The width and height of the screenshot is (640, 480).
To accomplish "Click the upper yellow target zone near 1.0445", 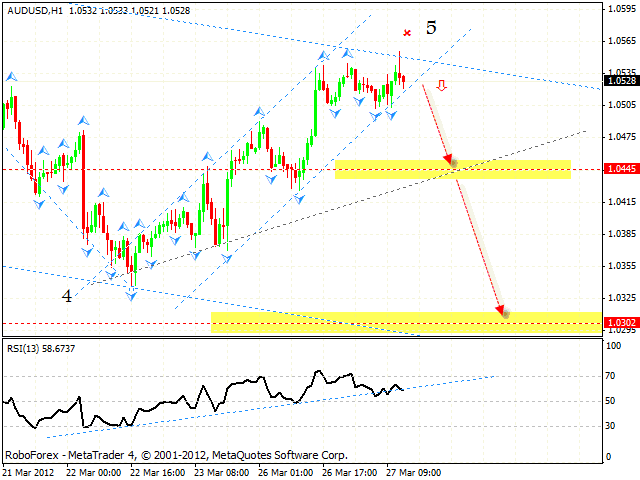I will (453, 169).
